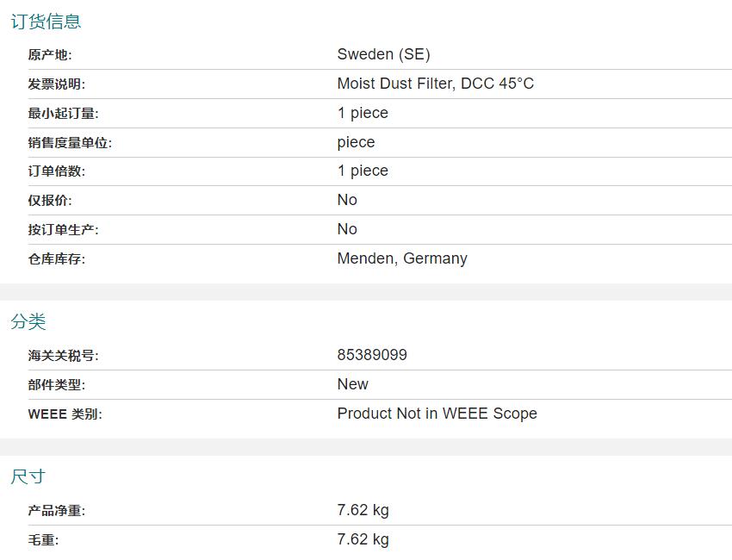Select the Moist Dust Filter invoice description
This screenshot has width=732, height=560.
[x=435, y=84]
